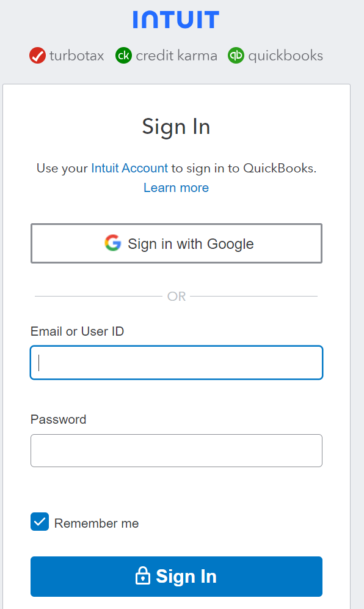
Task: Click the Email or User ID label
Action: 77,331
